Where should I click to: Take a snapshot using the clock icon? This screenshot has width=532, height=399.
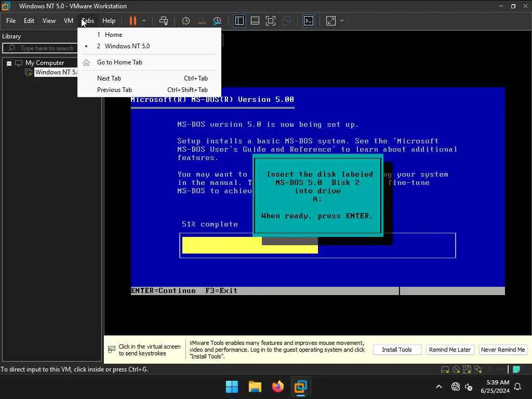click(185, 21)
